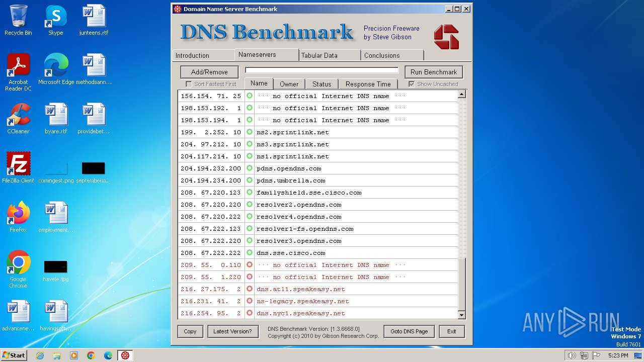This screenshot has width=644, height=362.
Task: Click nameserver list scrollbar up arrow
Action: 462,94
